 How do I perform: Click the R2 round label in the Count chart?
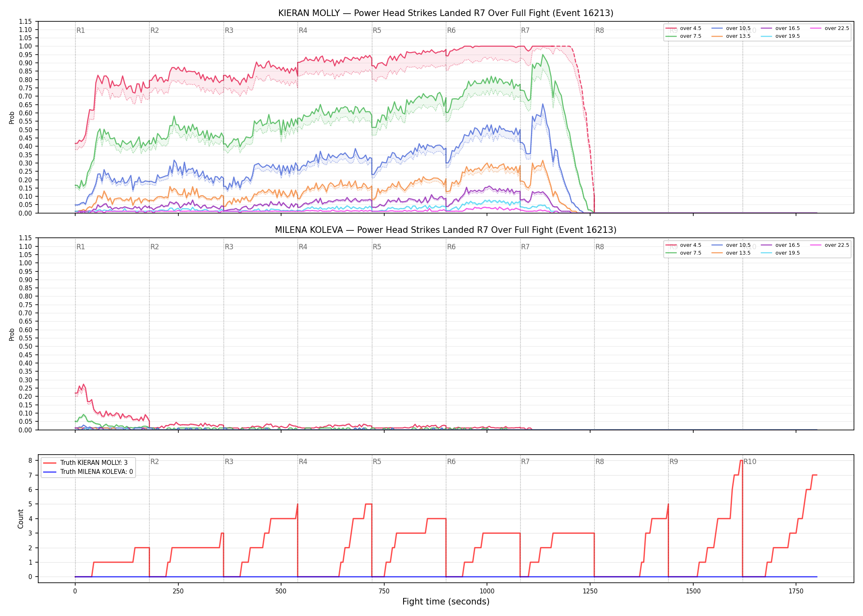point(155,462)
